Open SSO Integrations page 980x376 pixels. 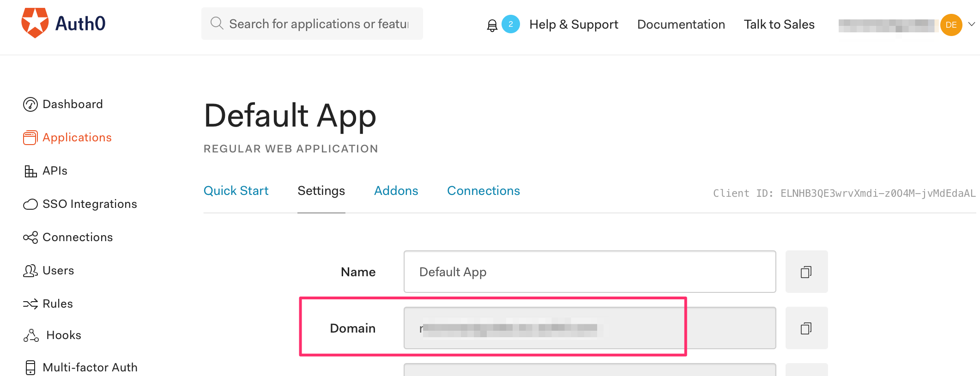click(x=90, y=204)
